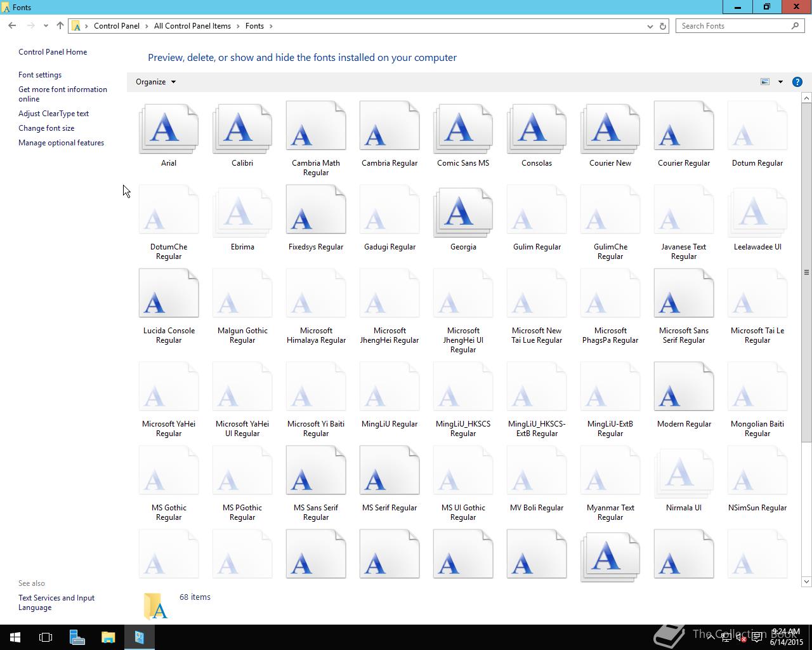Select the Gulim Regular font icon
Screen dimensions: 812x650
537,209
